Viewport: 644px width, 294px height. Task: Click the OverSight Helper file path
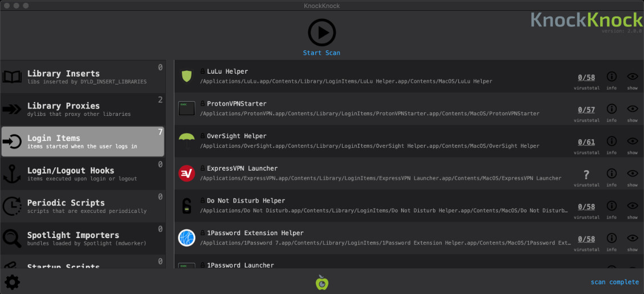[x=370, y=146]
